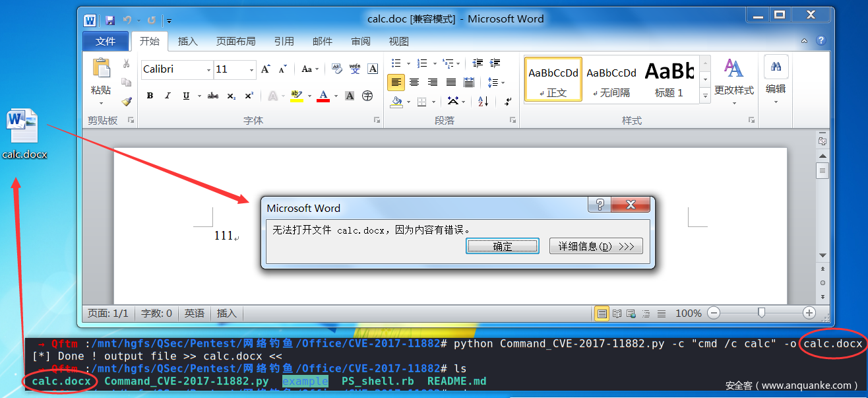
Task: Open the Calibri font name dropdown
Action: point(209,69)
